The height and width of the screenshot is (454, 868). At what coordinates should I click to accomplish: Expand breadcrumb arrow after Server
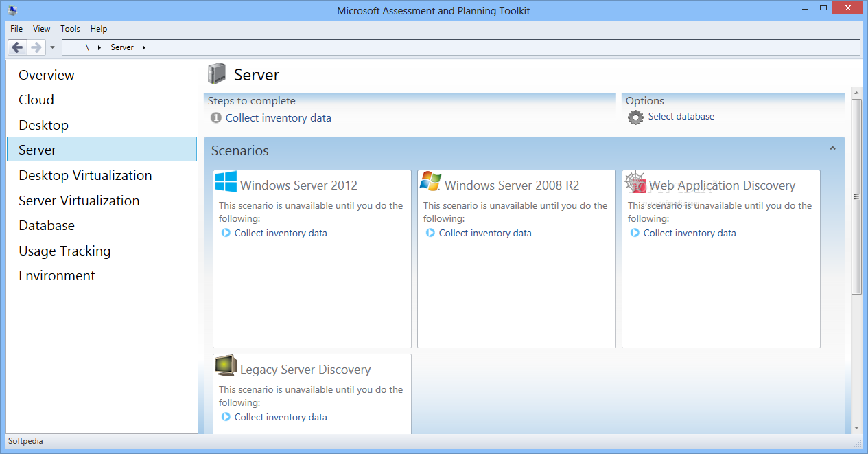coord(143,48)
